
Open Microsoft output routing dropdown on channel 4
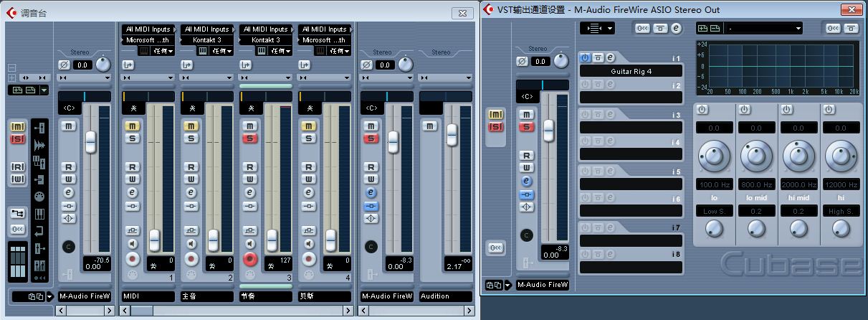tap(323, 40)
